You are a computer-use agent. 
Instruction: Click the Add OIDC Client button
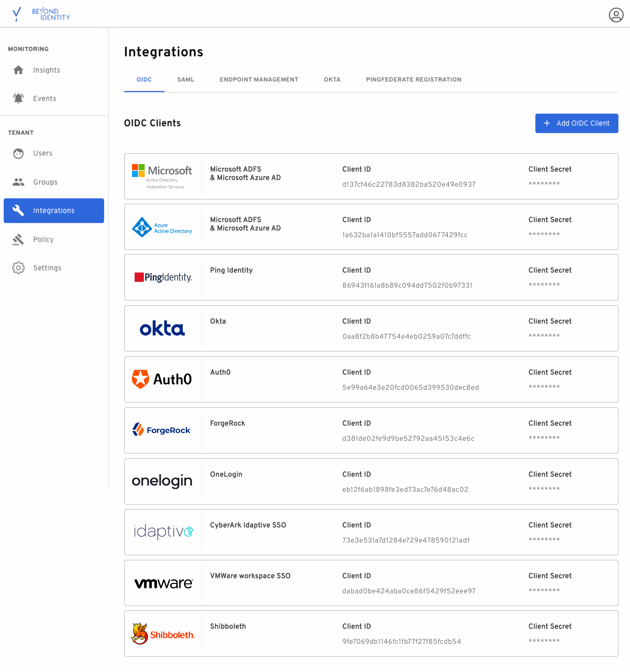click(576, 123)
